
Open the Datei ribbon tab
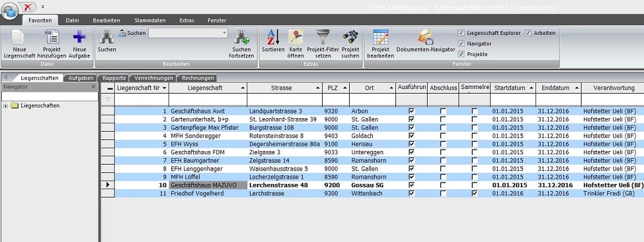pos(72,20)
